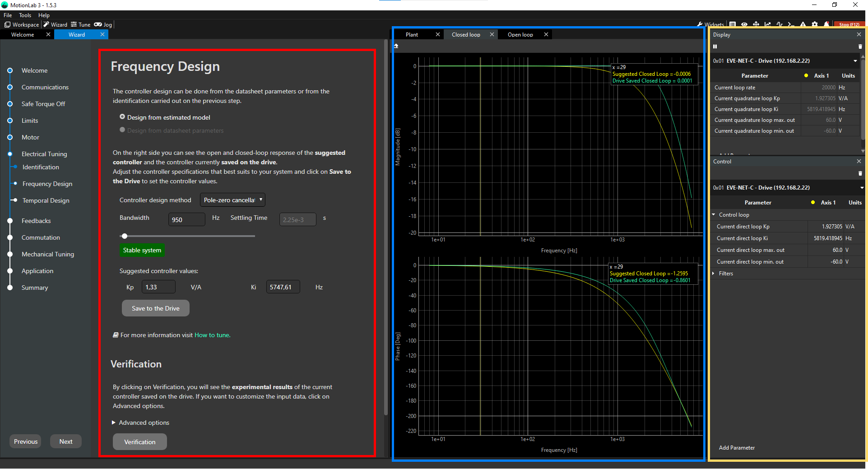The height and width of the screenshot is (469, 868).
Task: Click the Save to the Drive button
Action: coord(155,308)
